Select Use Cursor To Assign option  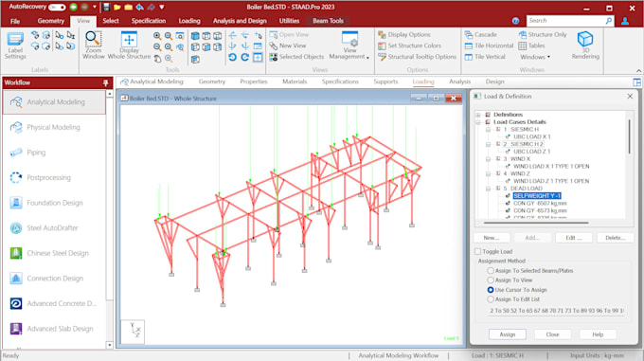tap(491, 290)
